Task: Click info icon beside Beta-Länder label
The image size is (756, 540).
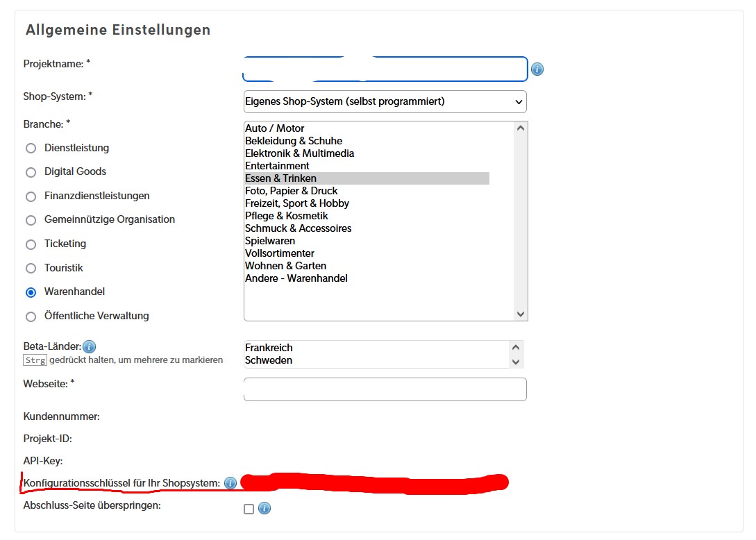Action: (89, 346)
